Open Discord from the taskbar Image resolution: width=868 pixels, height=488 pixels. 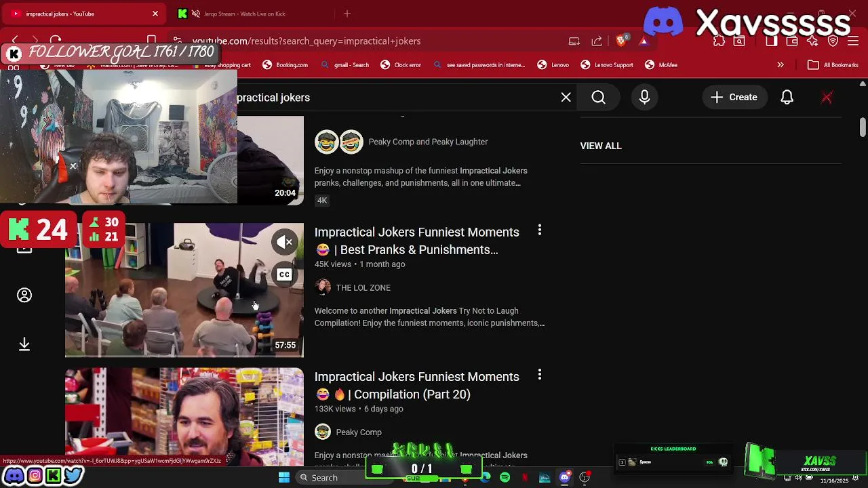(x=564, y=478)
